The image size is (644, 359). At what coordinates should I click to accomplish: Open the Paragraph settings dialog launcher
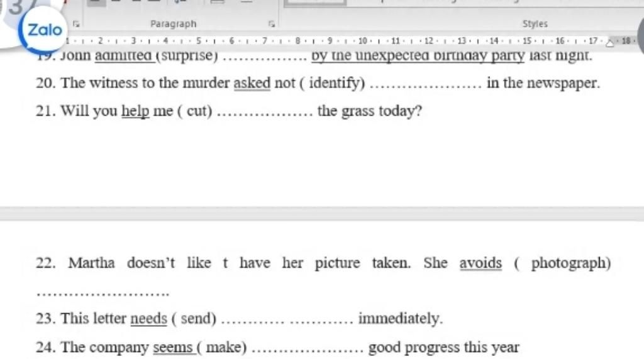272,24
